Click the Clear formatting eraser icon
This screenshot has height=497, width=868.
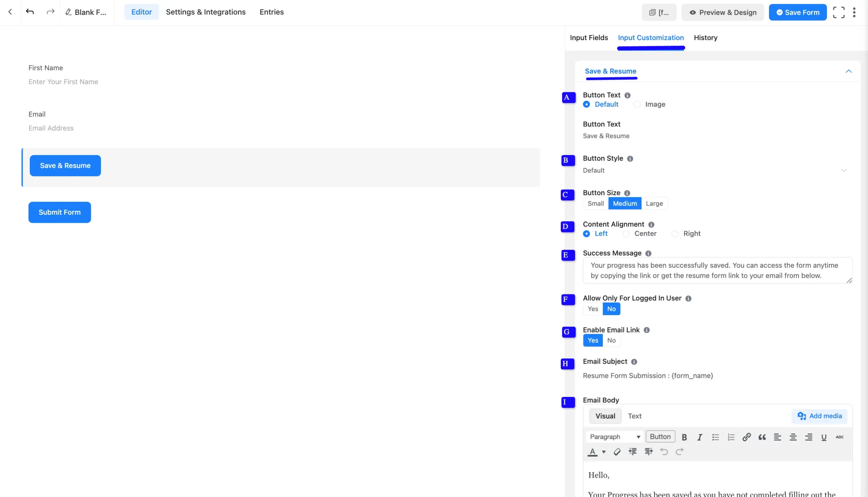(617, 452)
